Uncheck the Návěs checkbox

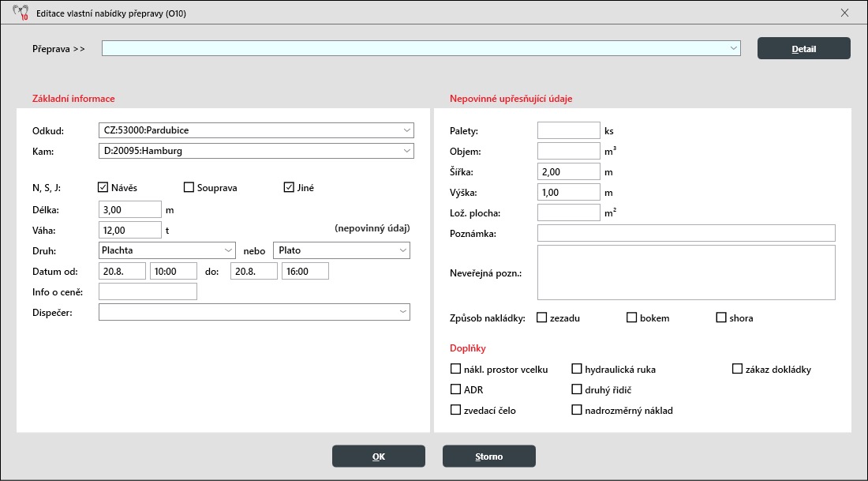(103, 188)
